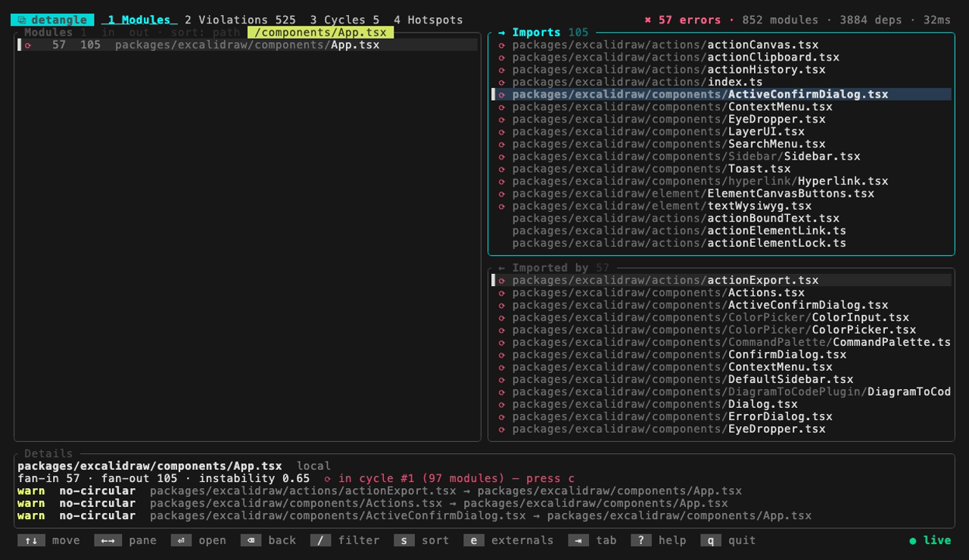The width and height of the screenshot is (969, 560).
Task: Click the Imported by 57 panel header
Action: [553, 268]
